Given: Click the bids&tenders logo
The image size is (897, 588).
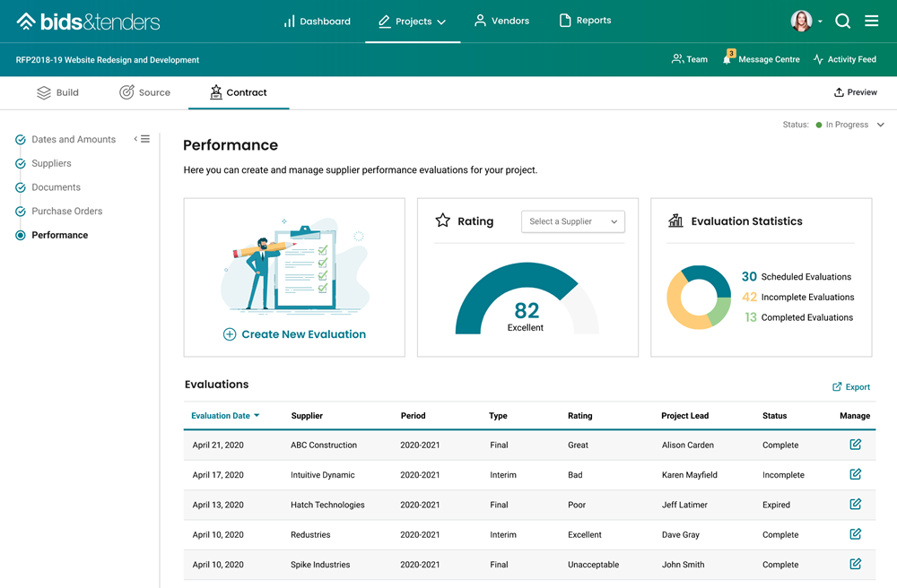Looking at the screenshot, I should 88,22.
